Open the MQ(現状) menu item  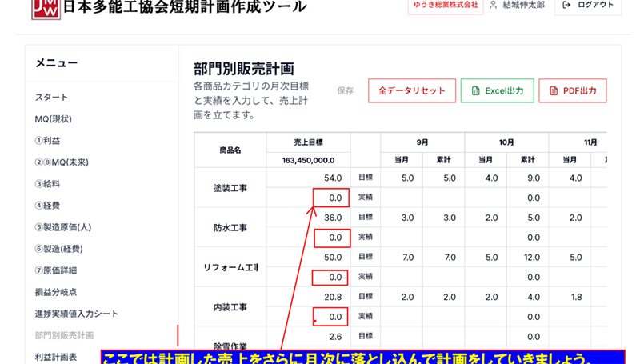[53, 119]
